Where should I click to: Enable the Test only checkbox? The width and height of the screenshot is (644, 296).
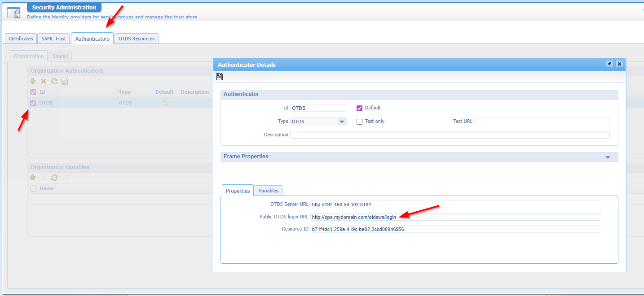click(x=359, y=122)
